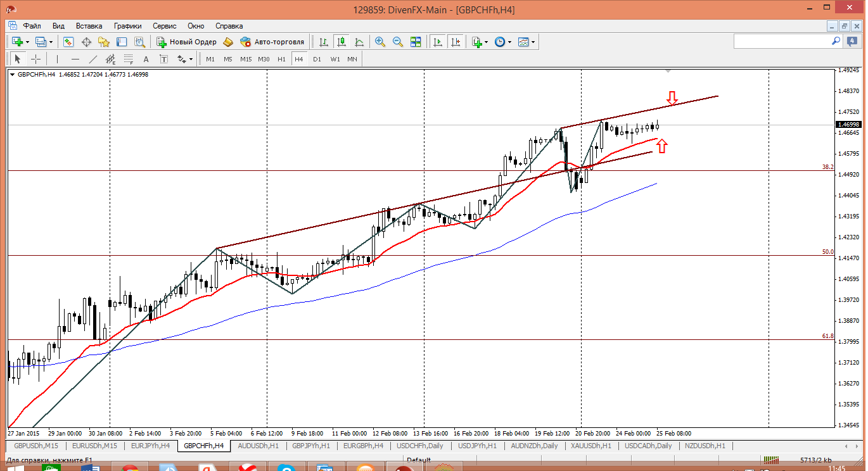
Task: Open the chat notifications icon
Action: pyautogui.click(x=852, y=41)
